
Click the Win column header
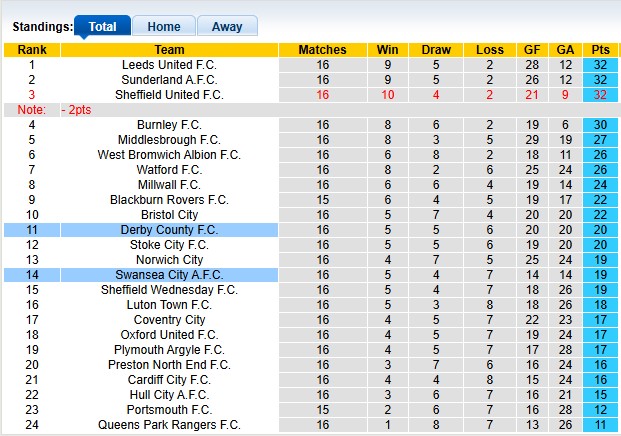[x=388, y=50]
